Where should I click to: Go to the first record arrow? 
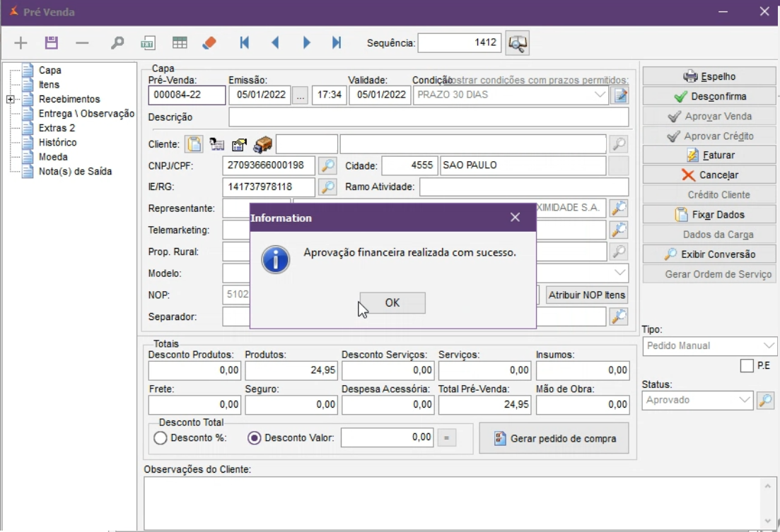(245, 43)
